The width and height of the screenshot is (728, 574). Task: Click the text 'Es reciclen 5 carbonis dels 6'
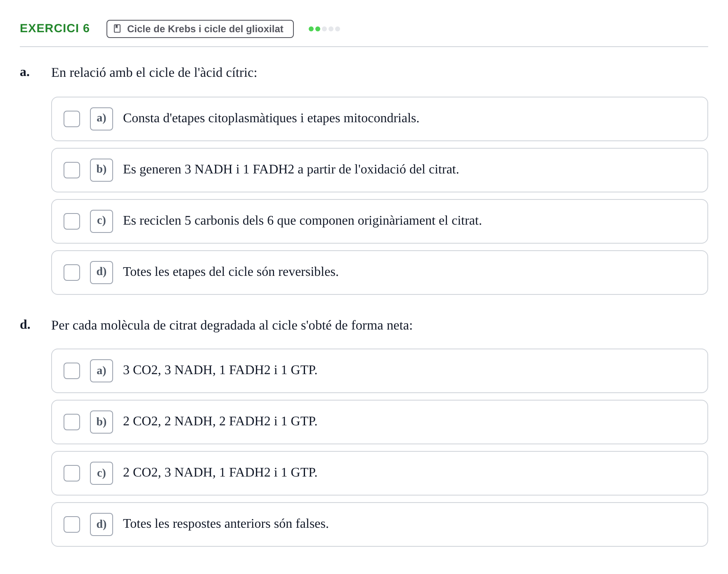[x=199, y=221]
